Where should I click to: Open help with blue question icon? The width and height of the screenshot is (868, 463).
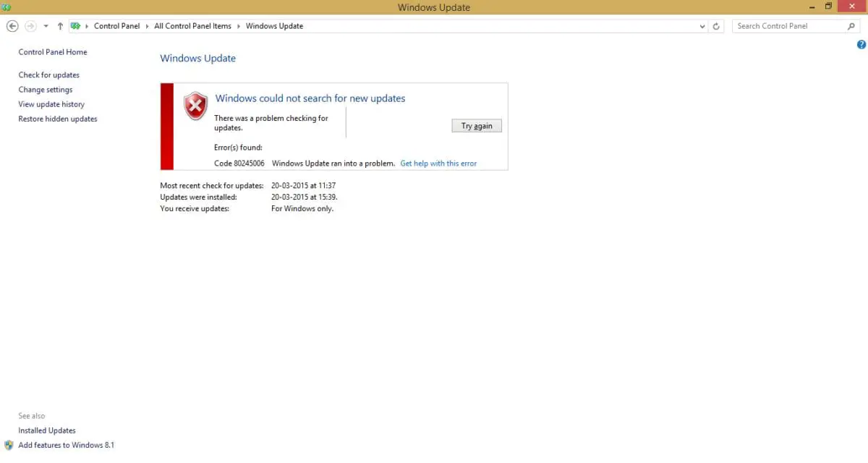click(861, 45)
